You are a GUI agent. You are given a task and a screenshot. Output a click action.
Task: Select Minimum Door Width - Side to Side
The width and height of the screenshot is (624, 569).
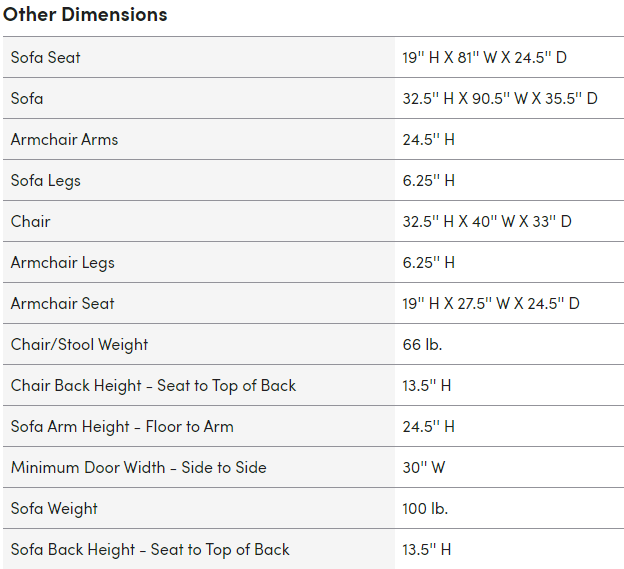(139, 467)
